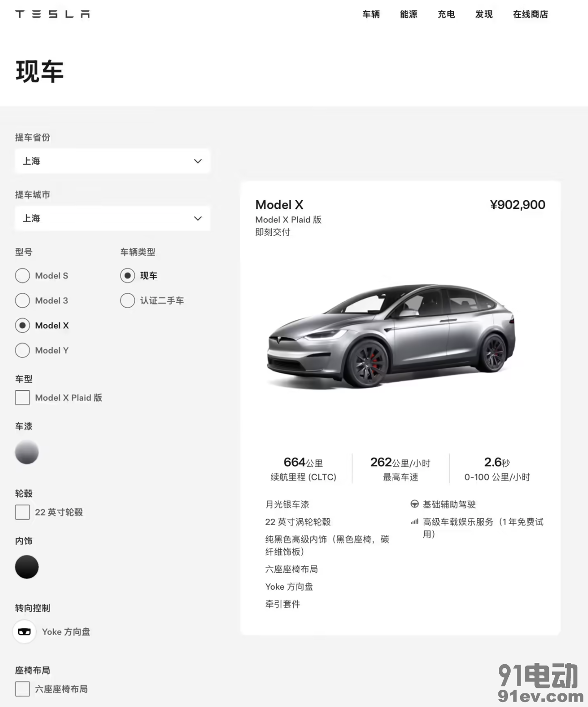Select the Model Y radio button

point(23,350)
